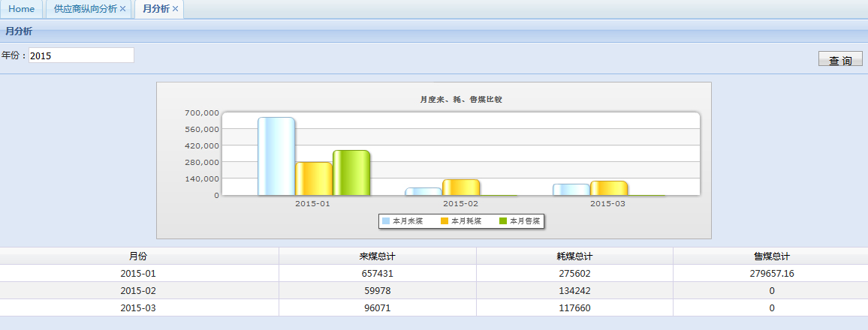Viewport: 868px width, 330px height.
Task: Select the 2015-01 light blue 来煤 bar
Action: pos(276,156)
